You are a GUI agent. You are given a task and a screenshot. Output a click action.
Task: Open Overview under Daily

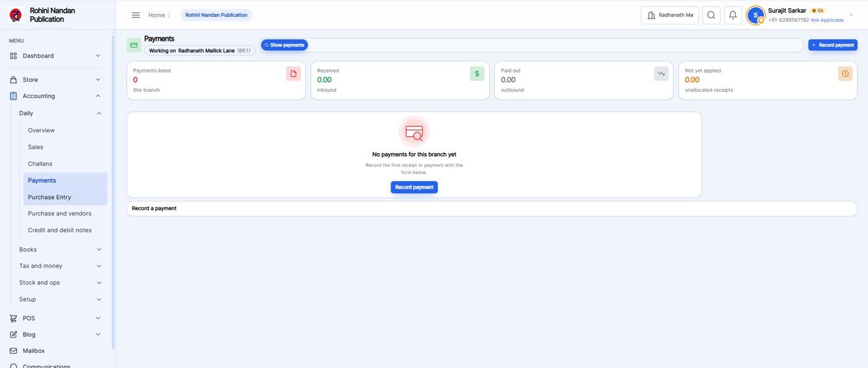[65, 131]
